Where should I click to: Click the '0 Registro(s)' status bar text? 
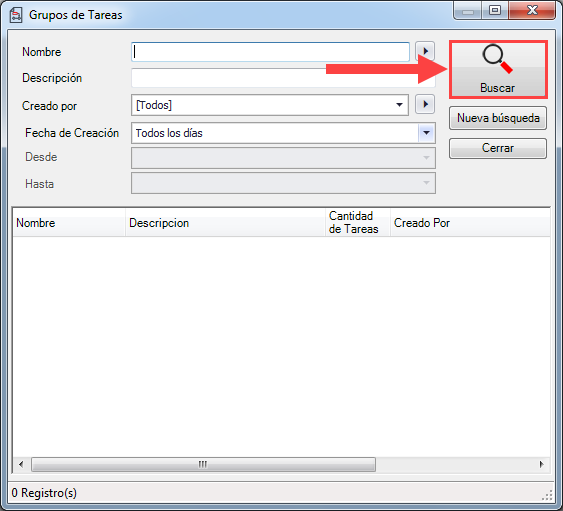44,493
